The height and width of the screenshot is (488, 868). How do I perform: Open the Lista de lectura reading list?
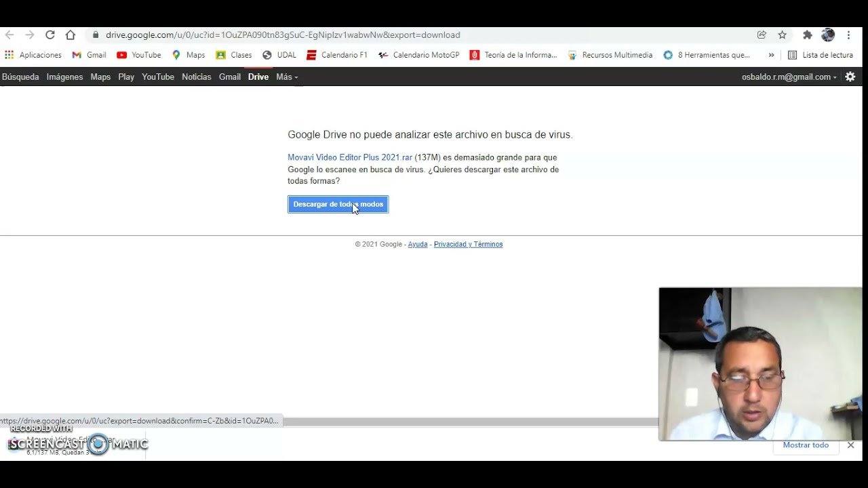tap(821, 55)
